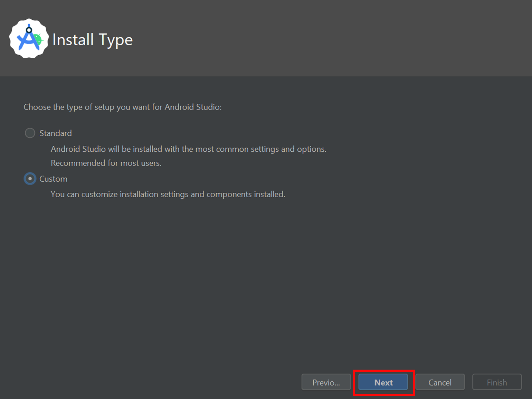Click the Android Studio logo icon
The image size is (532, 399).
(29, 39)
